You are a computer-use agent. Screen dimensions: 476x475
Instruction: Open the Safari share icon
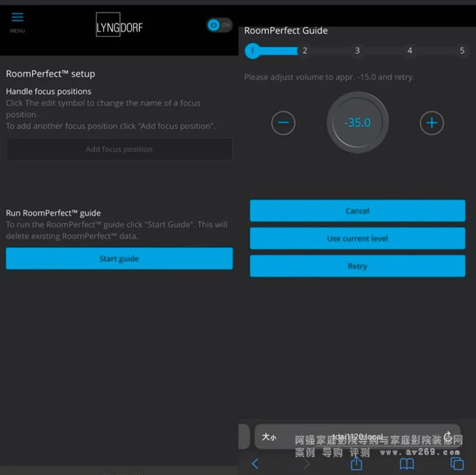click(357, 463)
